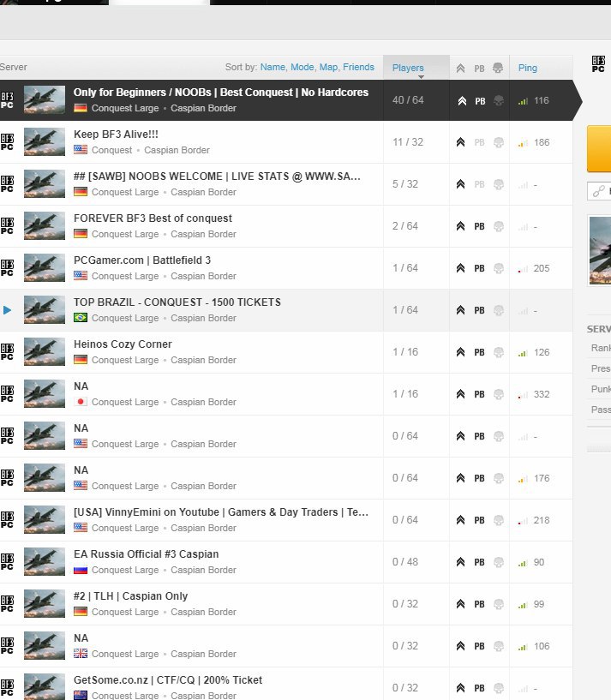This screenshot has width=611, height=700.
Task: Click BF3 PC icon on Keep BF3 Alive row
Action: 7,142
